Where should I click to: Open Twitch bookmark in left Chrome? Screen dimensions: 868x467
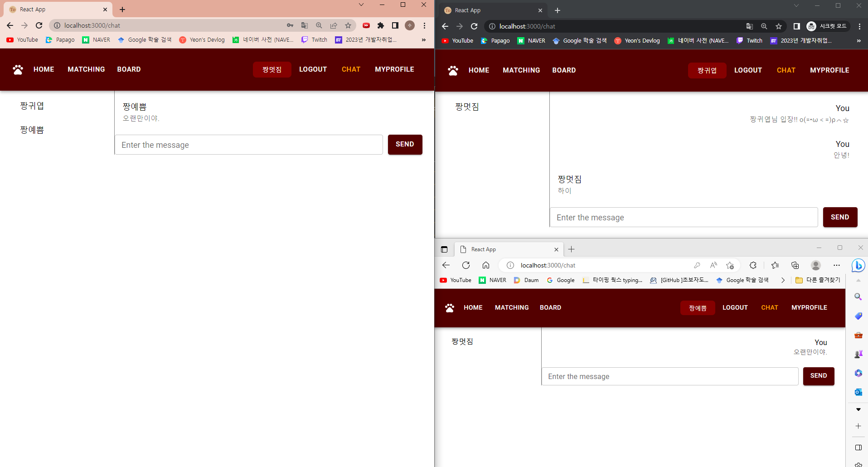[x=314, y=40]
